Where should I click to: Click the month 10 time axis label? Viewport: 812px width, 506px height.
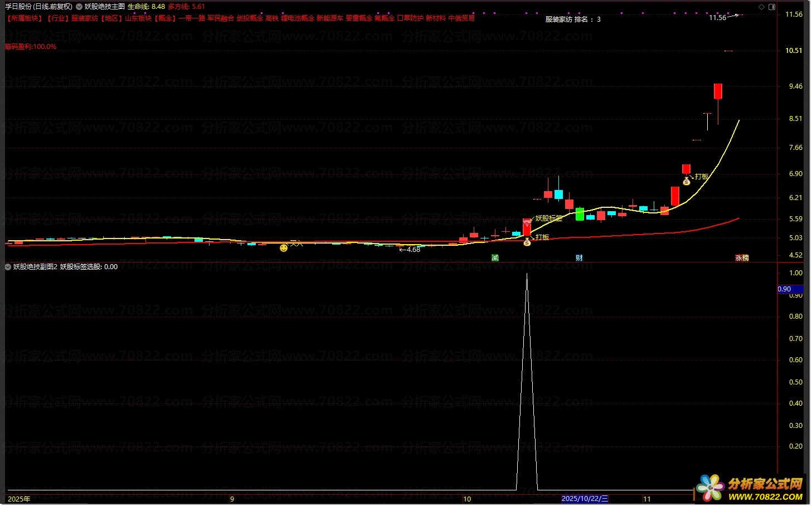click(467, 499)
